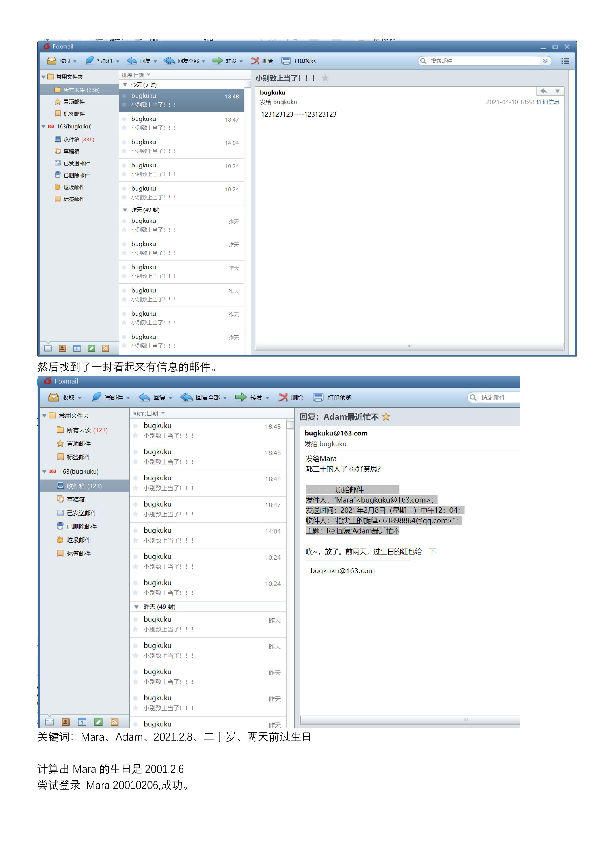Open contacts icon at bottom of lower Foxmail sidebar
The height and width of the screenshot is (868, 614).
[65, 722]
